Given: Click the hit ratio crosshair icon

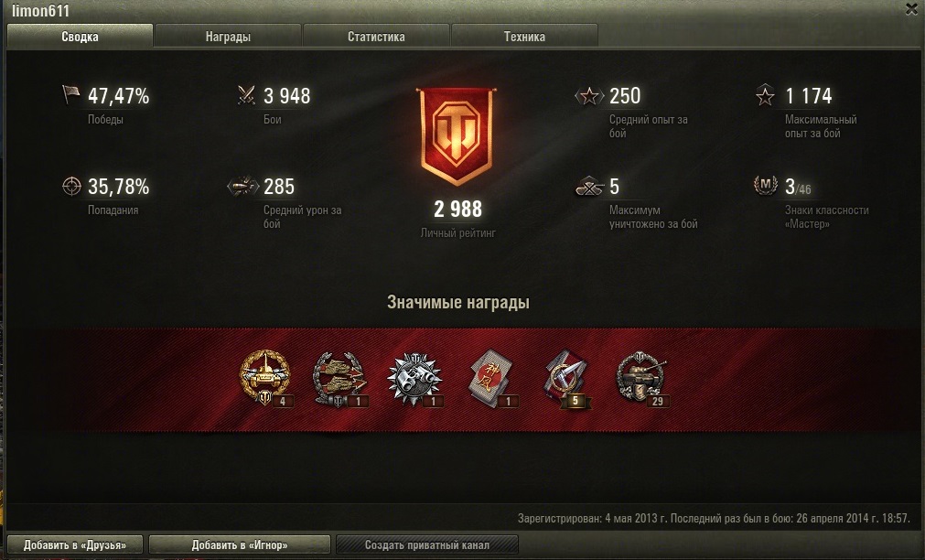Looking at the screenshot, I should point(71,186).
